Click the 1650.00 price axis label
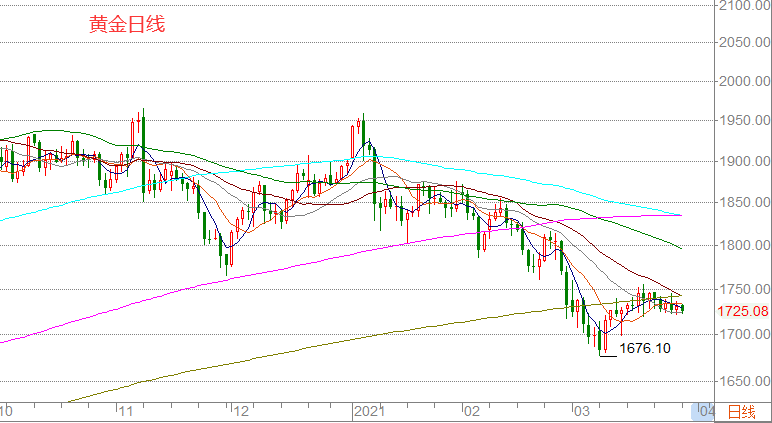772x423 pixels. click(x=743, y=381)
